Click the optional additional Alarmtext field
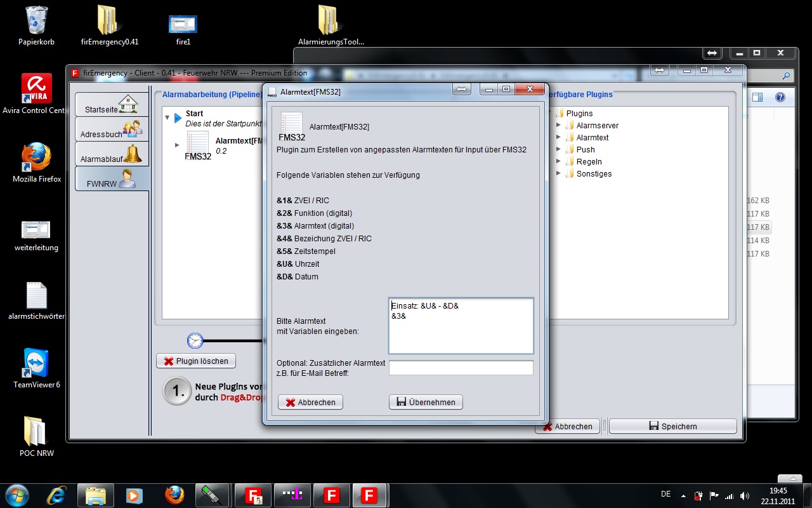 point(461,368)
